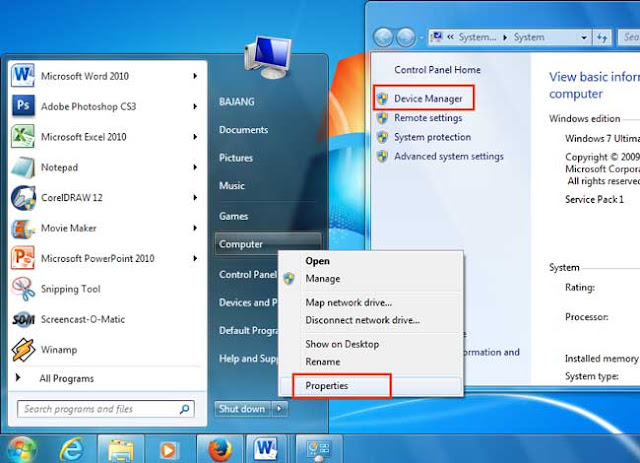Expand CorelDRAW 12 jump list arrow
640x463 pixels.
coord(195,198)
